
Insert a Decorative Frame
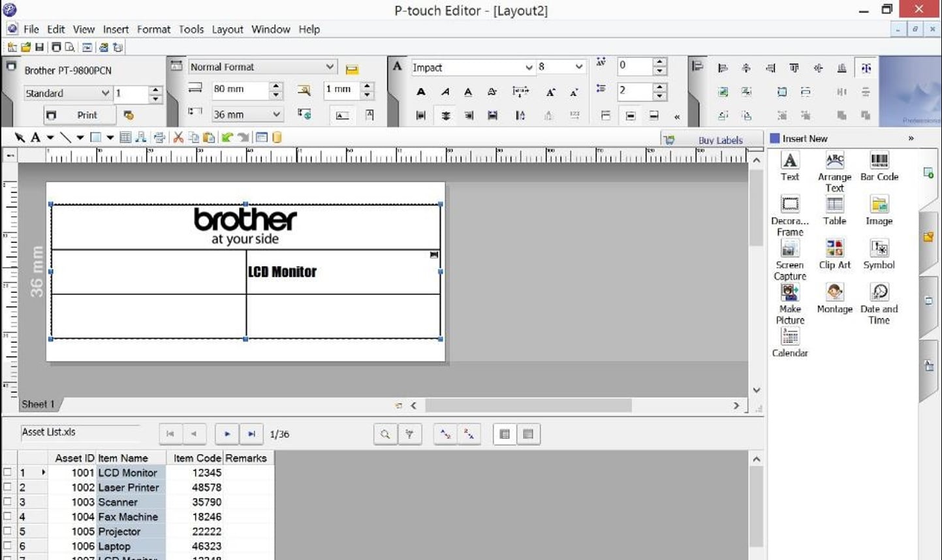click(790, 216)
